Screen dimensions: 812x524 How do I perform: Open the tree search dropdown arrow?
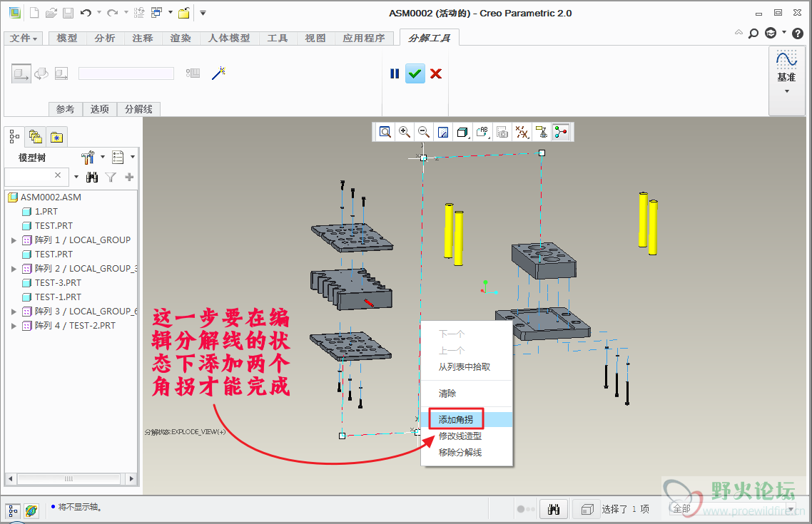pyautogui.click(x=76, y=177)
